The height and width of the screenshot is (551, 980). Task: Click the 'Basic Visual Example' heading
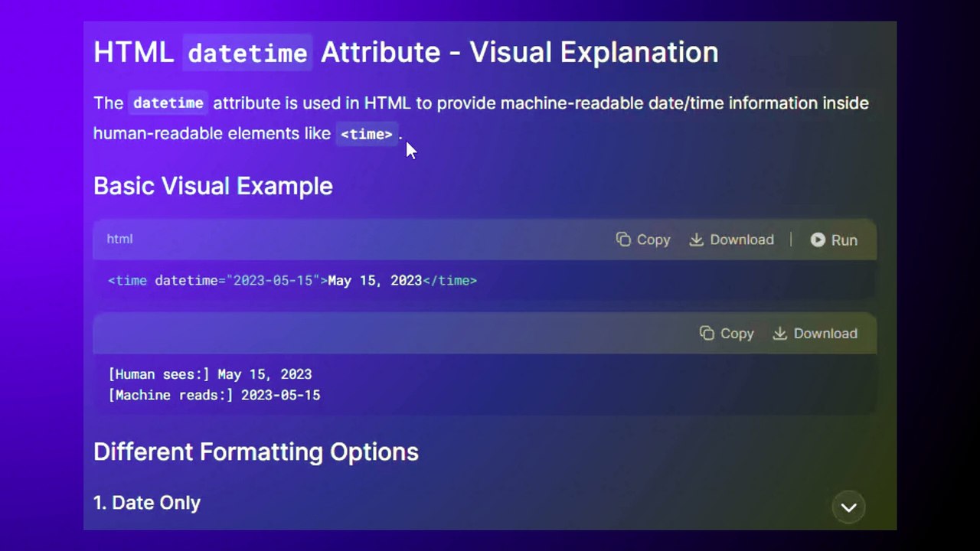coord(213,186)
